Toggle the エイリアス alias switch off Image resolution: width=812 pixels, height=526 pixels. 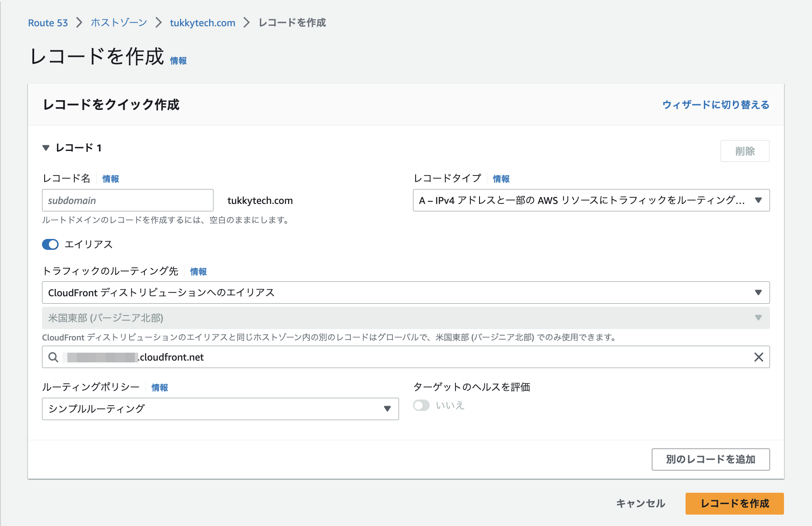tap(50, 245)
